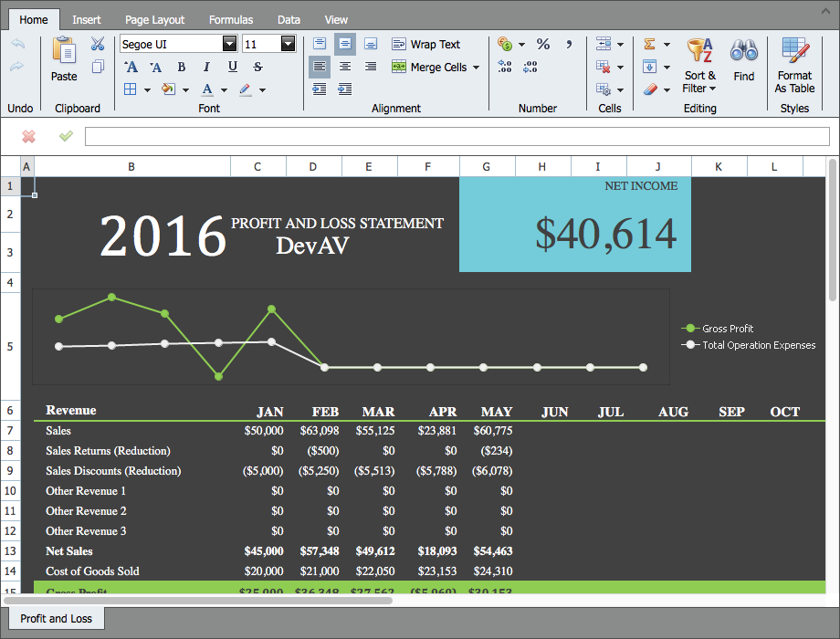840x639 pixels.
Task: Apply the fill color paint bucket
Action: point(169,89)
